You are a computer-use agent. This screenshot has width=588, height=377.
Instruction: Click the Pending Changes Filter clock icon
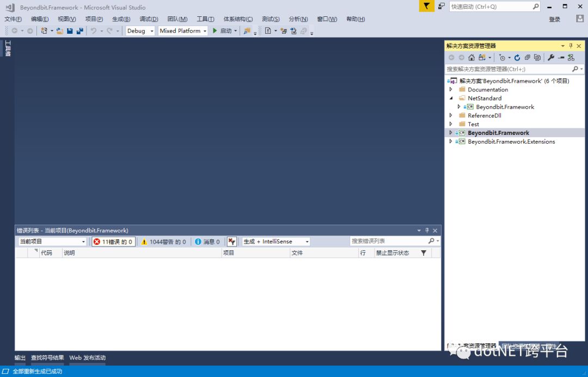502,57
